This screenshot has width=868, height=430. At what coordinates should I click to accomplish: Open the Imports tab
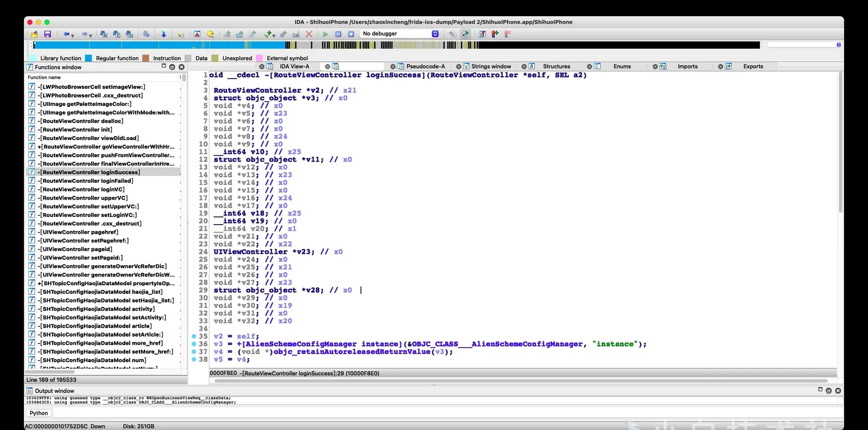pyautogui.click(x=687, y=66)
